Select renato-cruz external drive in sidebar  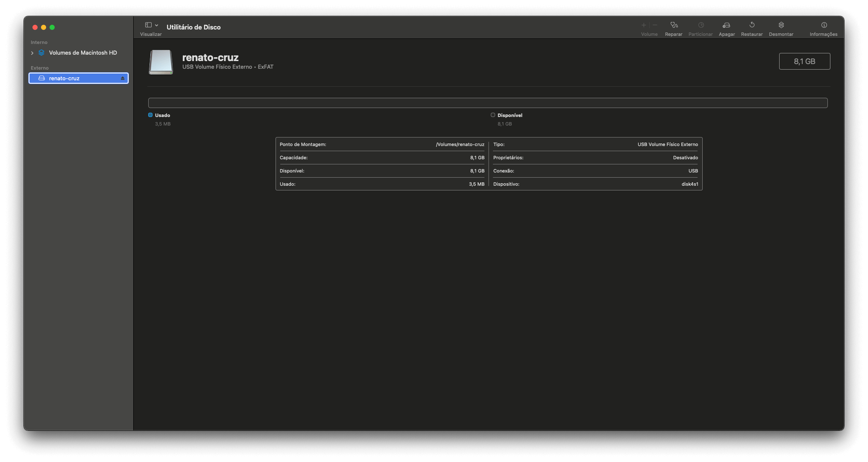[79, 78]
